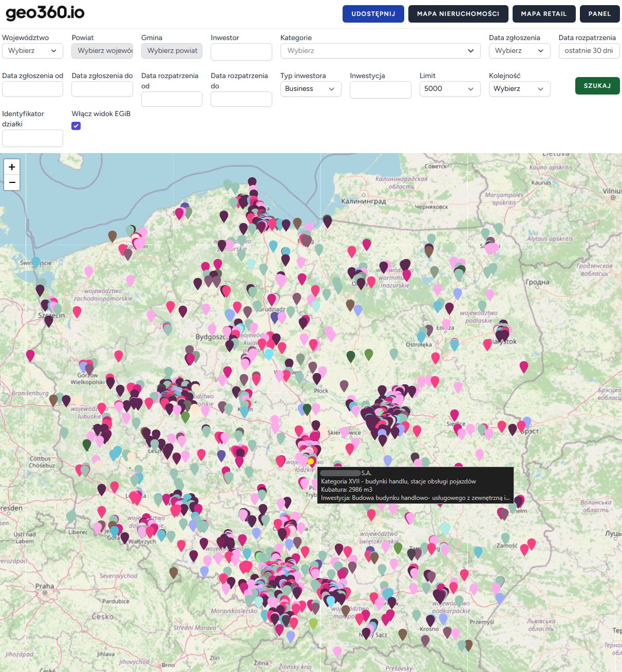This screenshot has width=622, height=672.
Task: Open the Kolejność dropdown
Action: (520, 89)
